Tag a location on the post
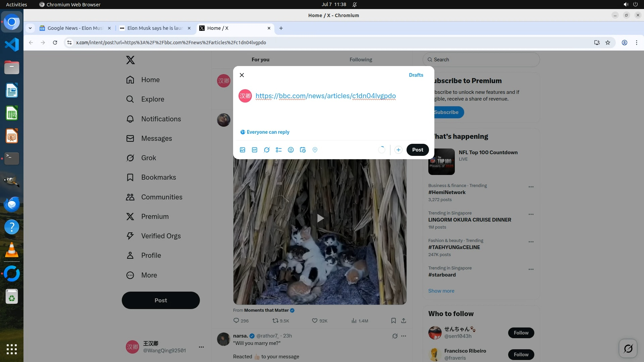 point(315,150)
